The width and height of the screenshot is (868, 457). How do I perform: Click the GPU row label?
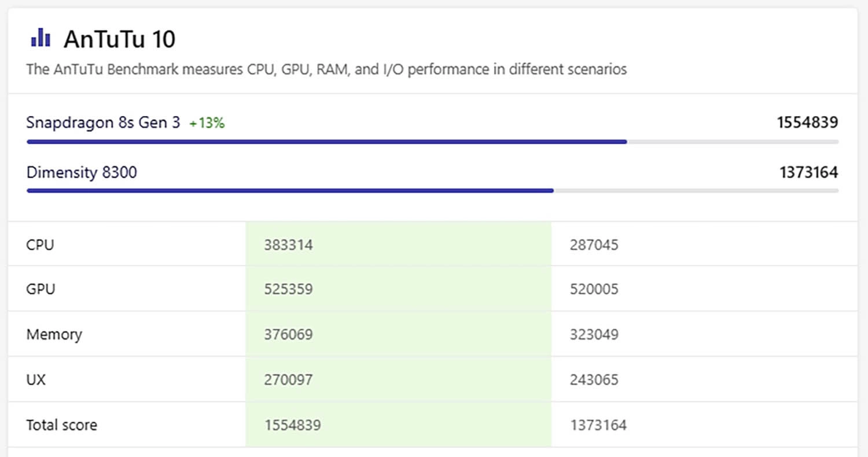click(x=41, y=289)
